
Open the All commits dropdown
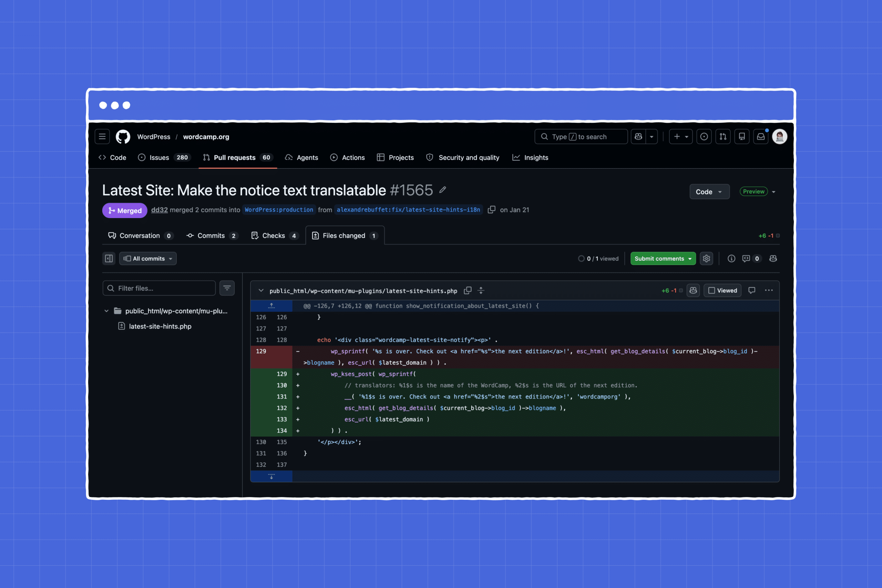[148, 258]
